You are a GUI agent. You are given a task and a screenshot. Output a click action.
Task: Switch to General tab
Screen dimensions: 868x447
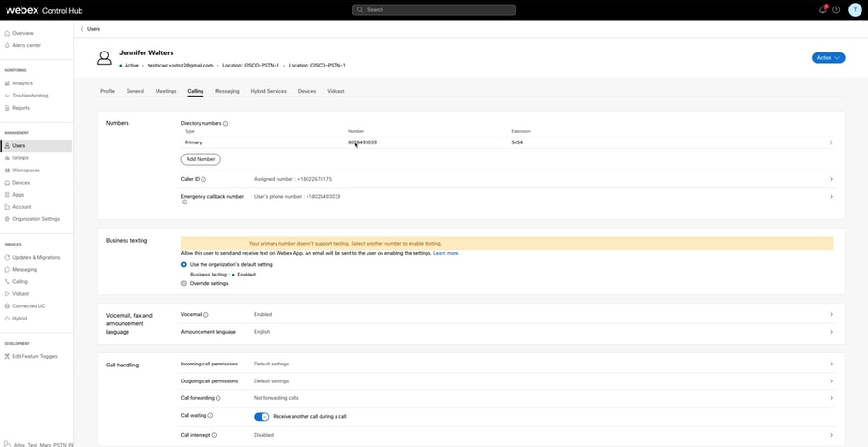pyautogui.click(x=135, y=91)
